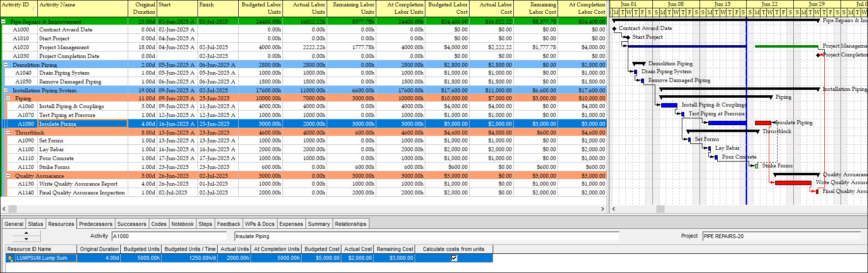
Task: Switch to the Feedback tab
Action: [229, 224]
